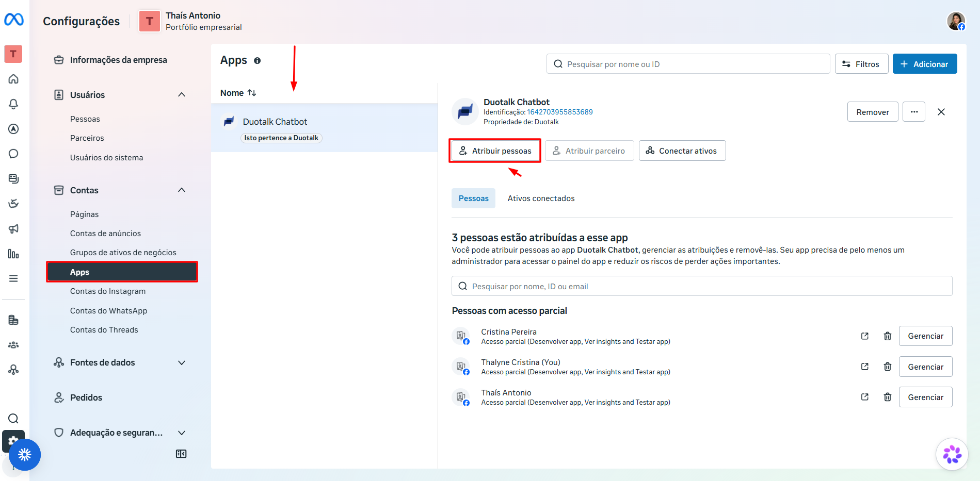Click the Meta logo in the left rail
Image resolution: width=980 pixels, height=481 pixels.
[14, 20]
